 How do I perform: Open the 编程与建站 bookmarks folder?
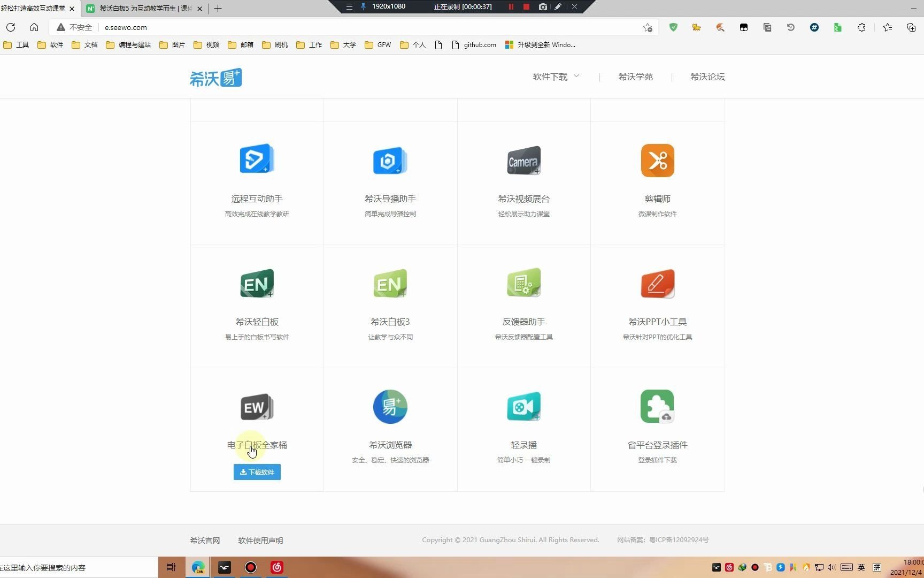[128, 45]
